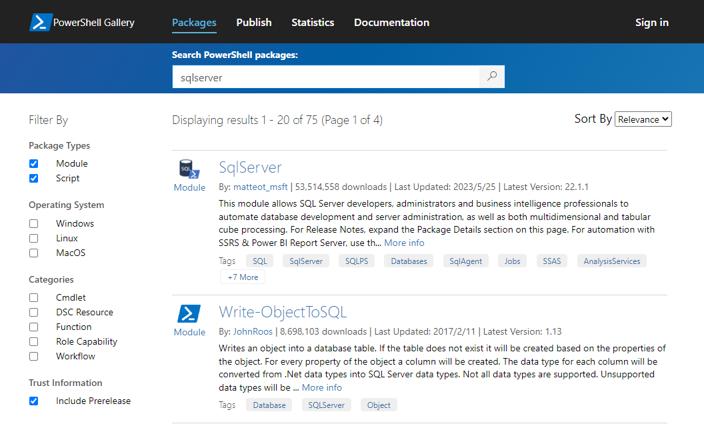This screenshot has height=430, width=704.
Task: Select the AnalysisServices tag
Action: pos(612,261)
